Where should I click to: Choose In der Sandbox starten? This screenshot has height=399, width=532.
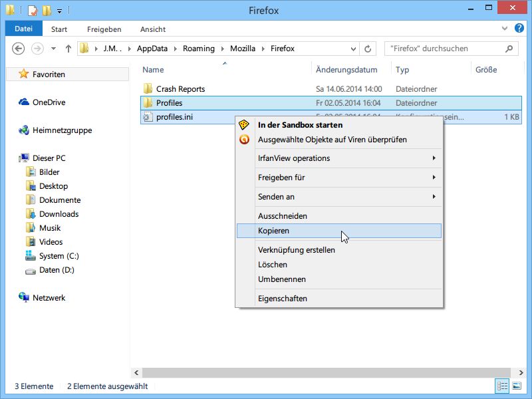pyautogui.click(x=339, y=125)
